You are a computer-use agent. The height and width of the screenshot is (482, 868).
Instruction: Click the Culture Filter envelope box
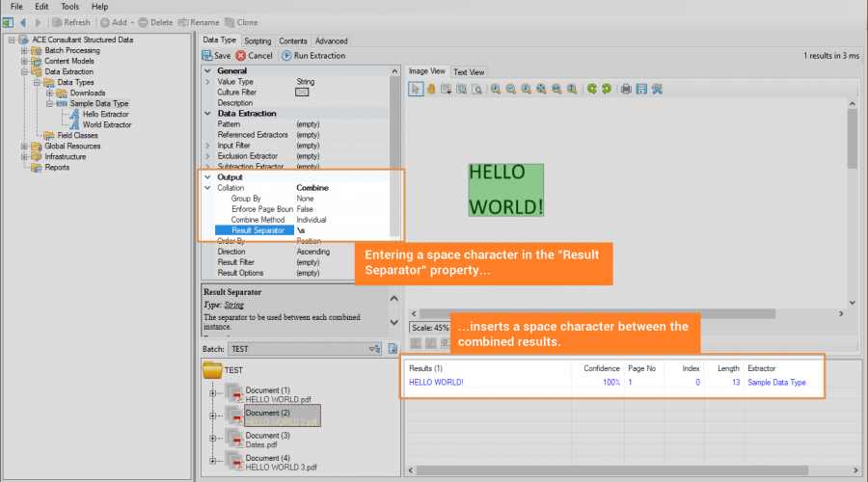pyautogui.click(x=302, y=93)
